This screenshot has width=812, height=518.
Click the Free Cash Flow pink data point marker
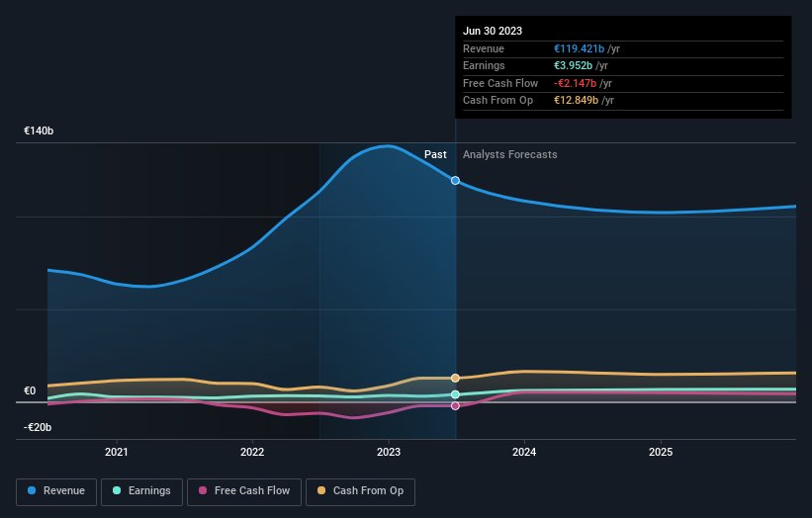(455, 406)
